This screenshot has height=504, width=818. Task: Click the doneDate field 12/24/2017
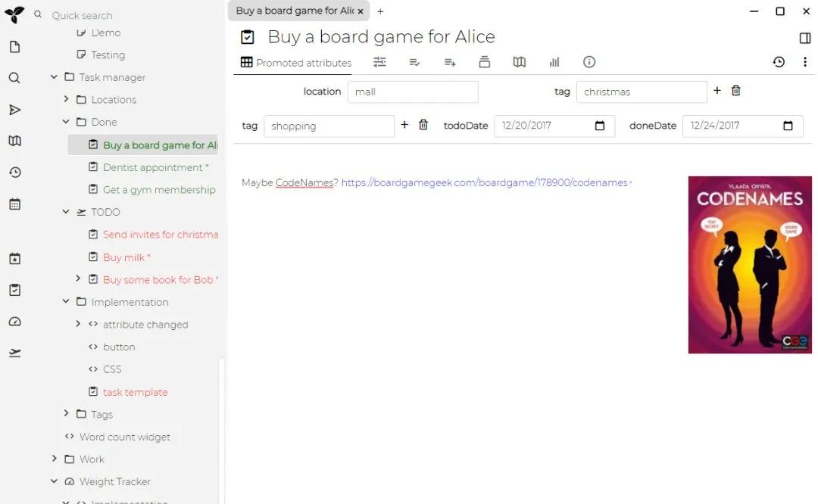(743, 126)
